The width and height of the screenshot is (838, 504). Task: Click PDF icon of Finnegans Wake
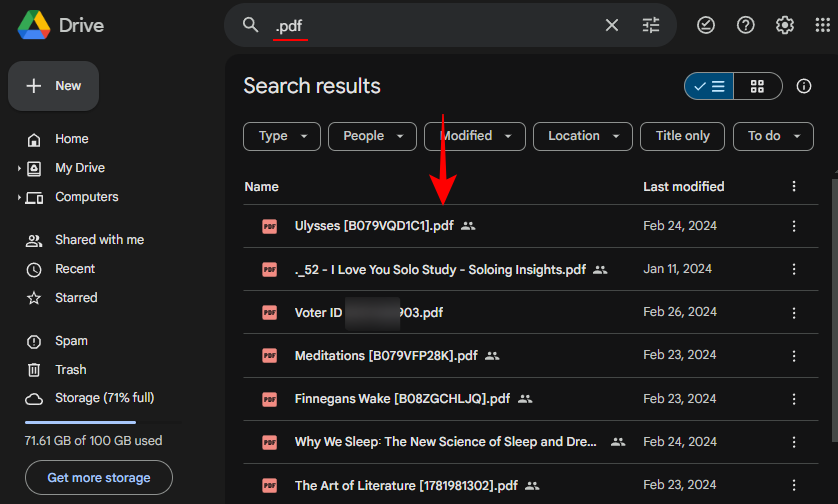coord(269,399)
